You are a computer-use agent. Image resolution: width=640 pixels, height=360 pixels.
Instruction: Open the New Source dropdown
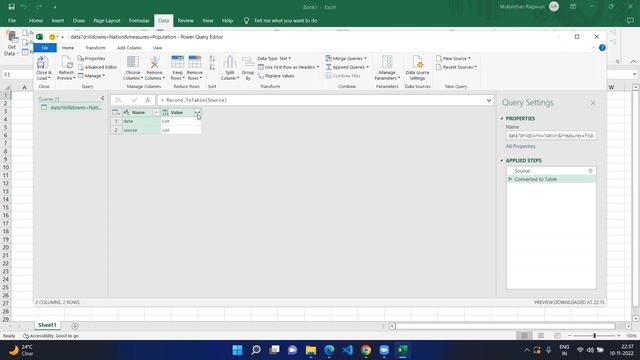(453, 58)
